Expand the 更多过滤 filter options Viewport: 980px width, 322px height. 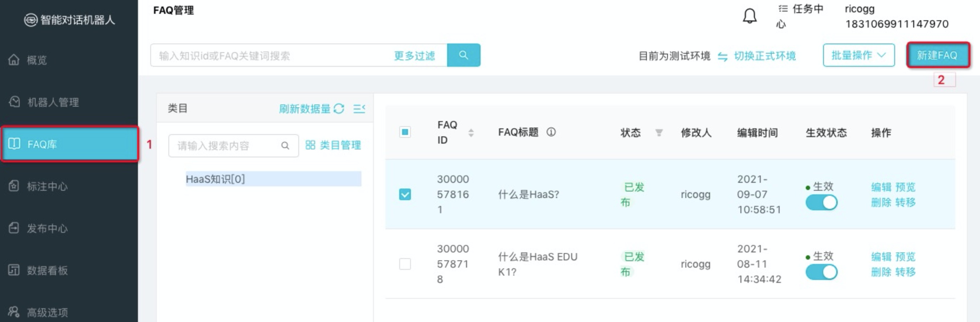pyautogui.click(x=414, y=56)
